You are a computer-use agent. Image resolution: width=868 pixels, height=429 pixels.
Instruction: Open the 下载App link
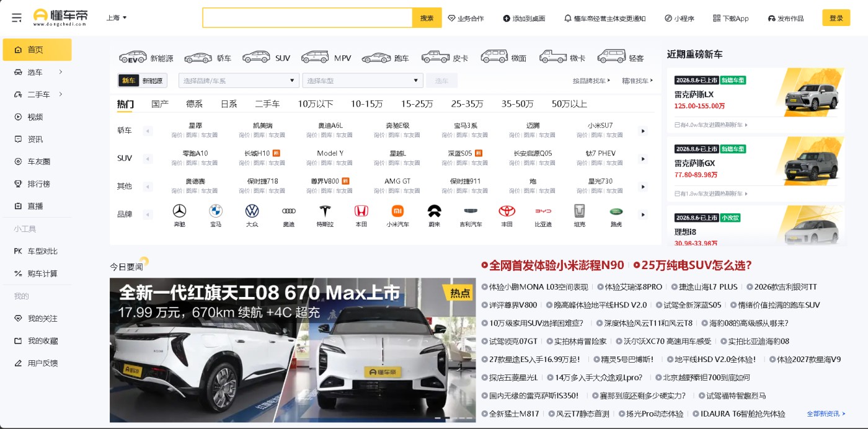731,19
